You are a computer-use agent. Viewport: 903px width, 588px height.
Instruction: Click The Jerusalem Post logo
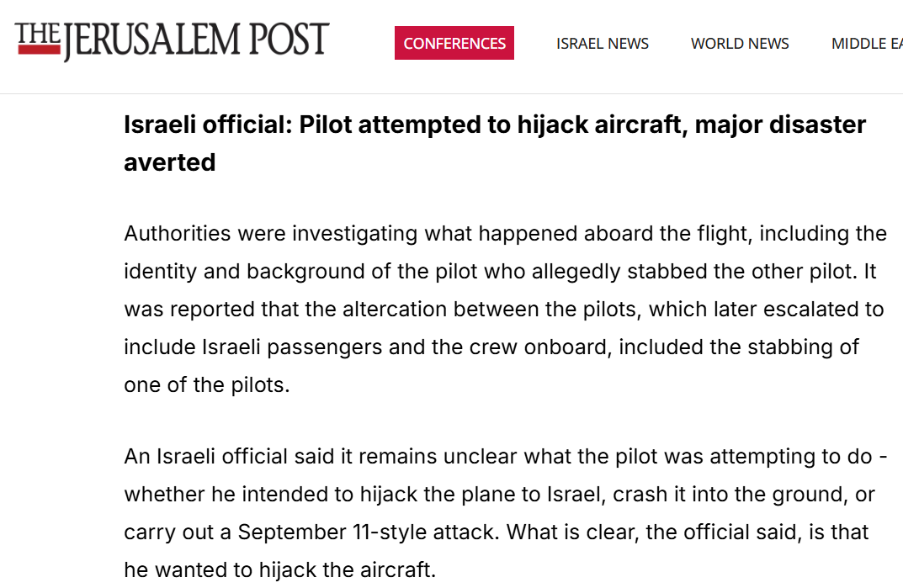172,40
